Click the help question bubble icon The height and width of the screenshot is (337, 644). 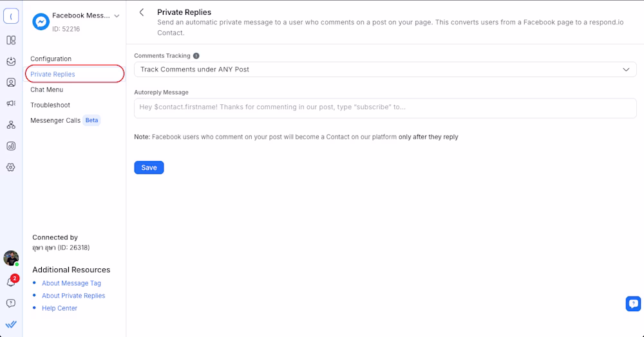click(x=11, y=303)
